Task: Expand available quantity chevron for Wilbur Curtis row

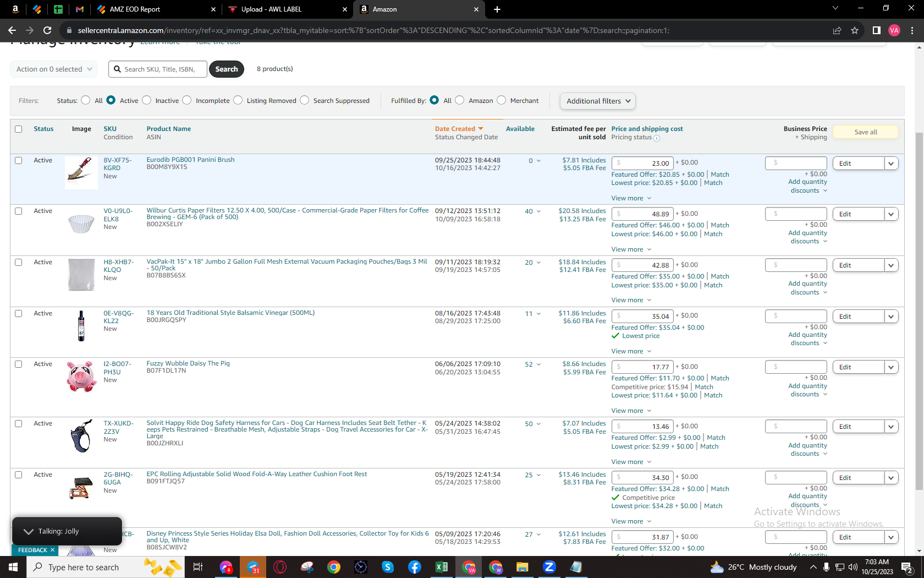Action: coord(538,211)
